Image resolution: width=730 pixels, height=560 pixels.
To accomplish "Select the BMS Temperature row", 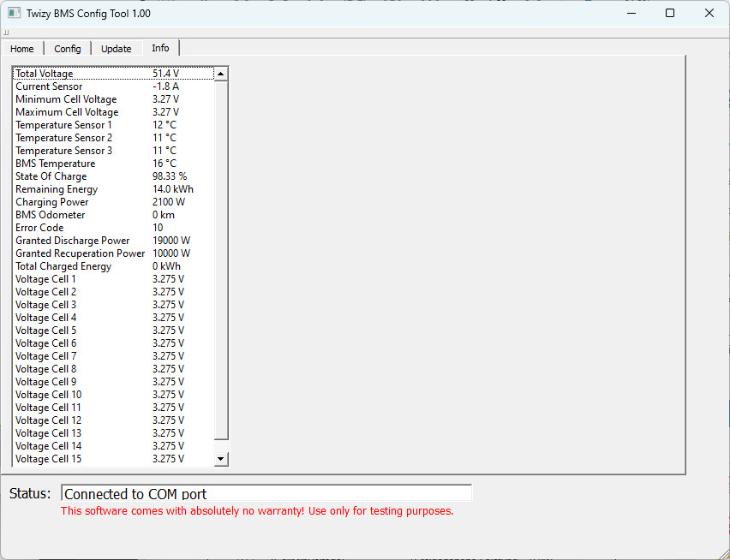I will click(111, 164).
